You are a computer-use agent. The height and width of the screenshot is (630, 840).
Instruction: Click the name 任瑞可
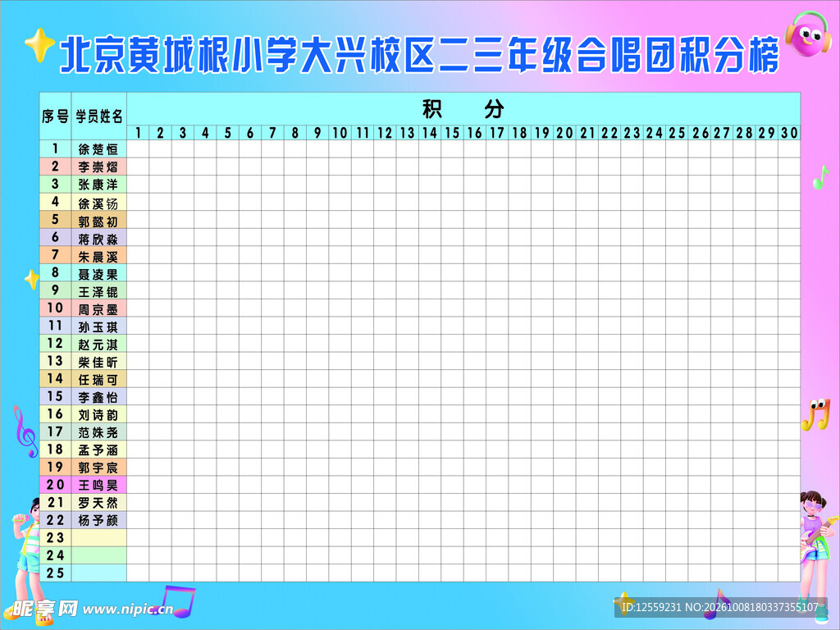click(98, 380)
